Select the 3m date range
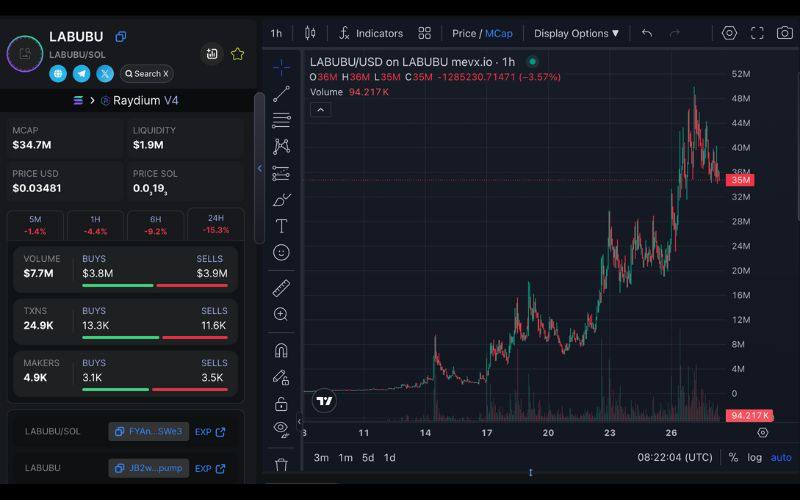 [x=321, y=458]
